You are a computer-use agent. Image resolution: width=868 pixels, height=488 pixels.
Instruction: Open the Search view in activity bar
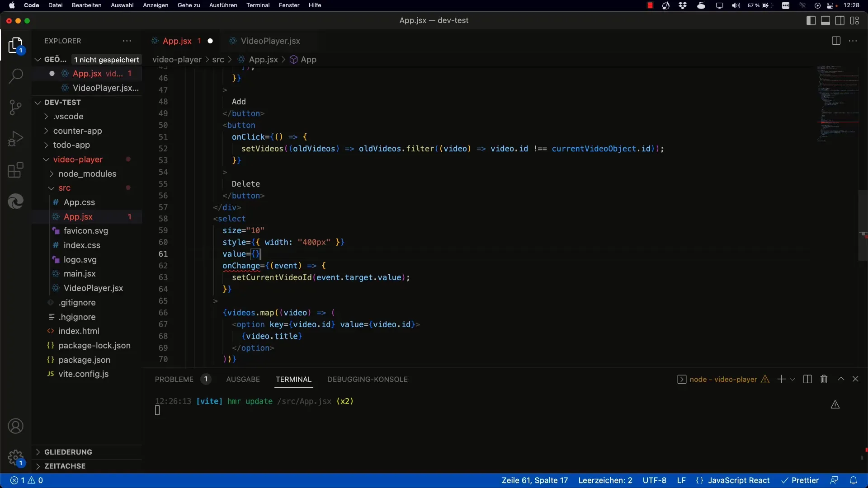pyautogui.click(x=16, y=76)
